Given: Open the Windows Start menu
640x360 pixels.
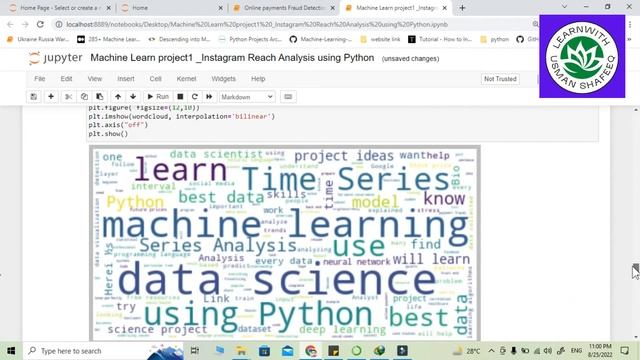Looking at the screenshot, I should click(x=11, y=351).
